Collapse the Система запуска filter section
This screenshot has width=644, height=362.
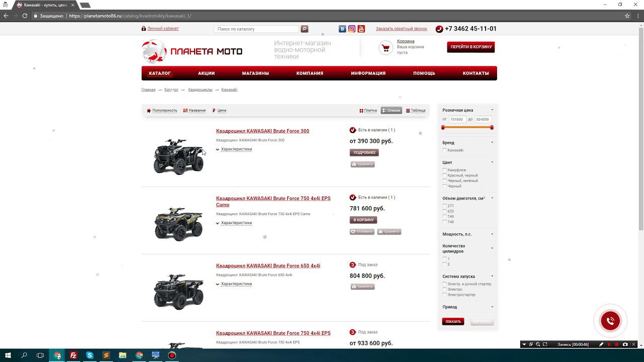492,277
